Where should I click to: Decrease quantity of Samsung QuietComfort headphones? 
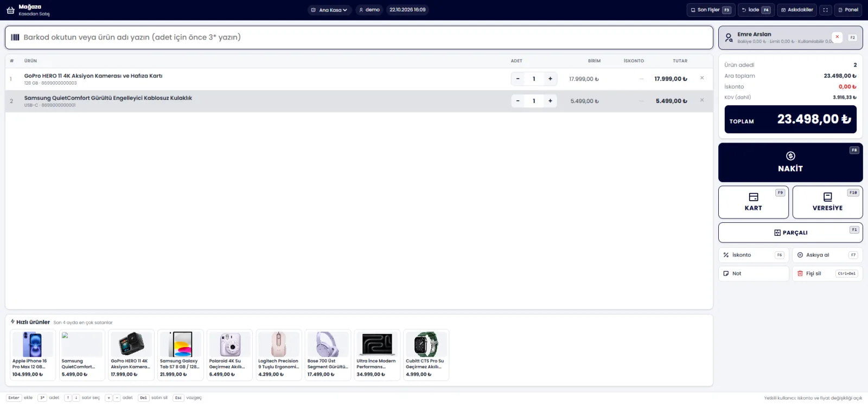tap(518, 101)
